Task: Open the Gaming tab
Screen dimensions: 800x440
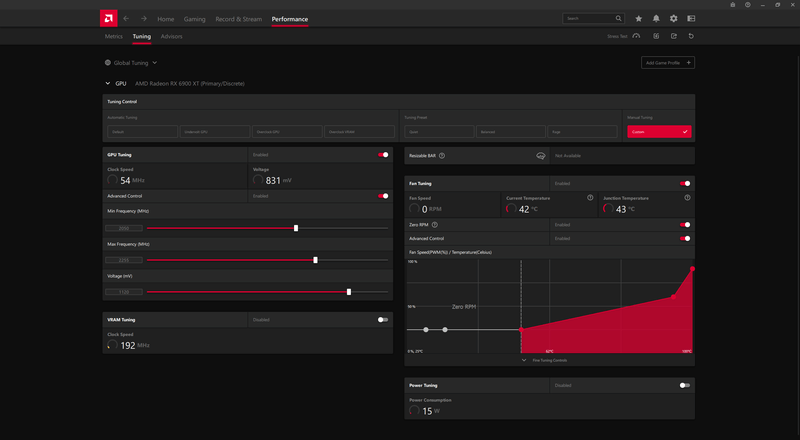Action: (194, 19)
